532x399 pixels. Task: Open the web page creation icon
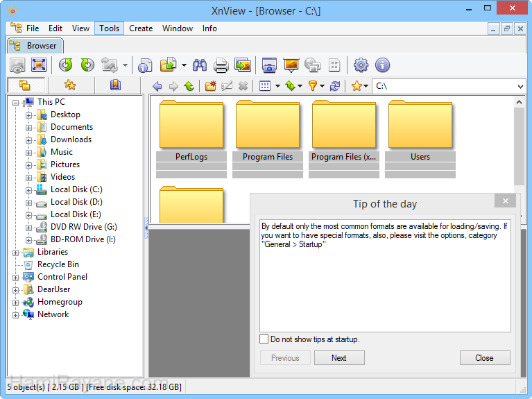313,65
